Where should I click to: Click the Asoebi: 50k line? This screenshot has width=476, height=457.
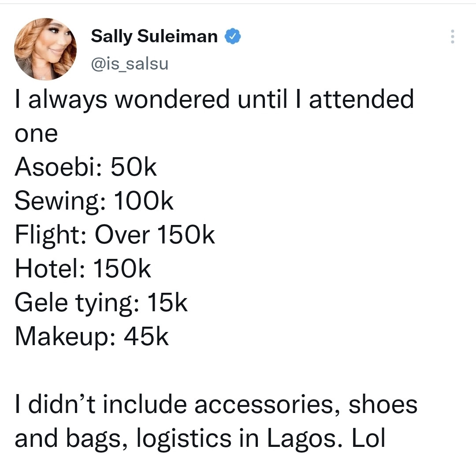coord(86,167)
